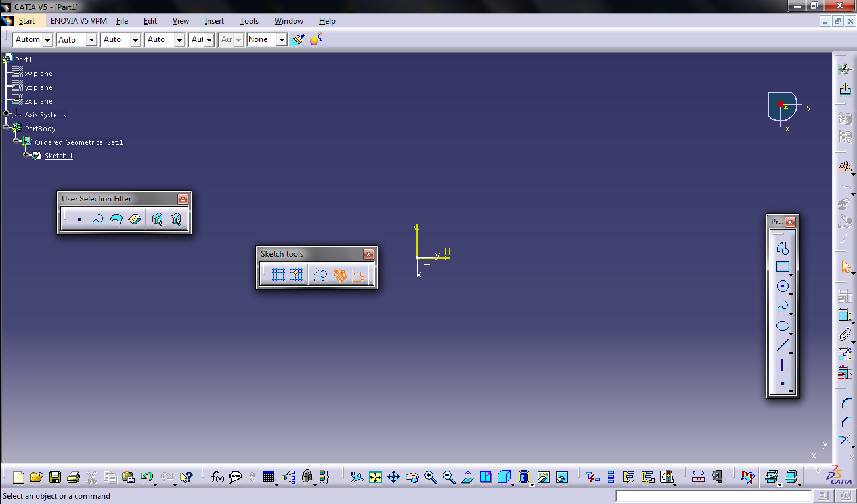Click the Fly Mode airplane icon
The width and height of the screenshot is (857, 504).
tap(357, 477)
